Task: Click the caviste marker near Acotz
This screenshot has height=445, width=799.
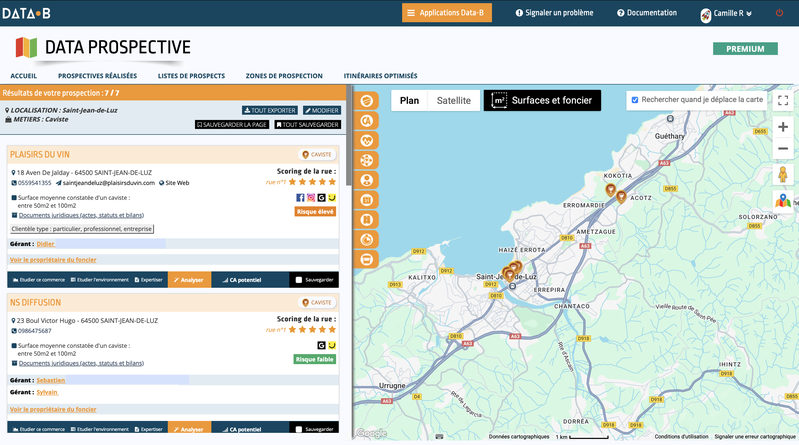Action: point(621,196)
